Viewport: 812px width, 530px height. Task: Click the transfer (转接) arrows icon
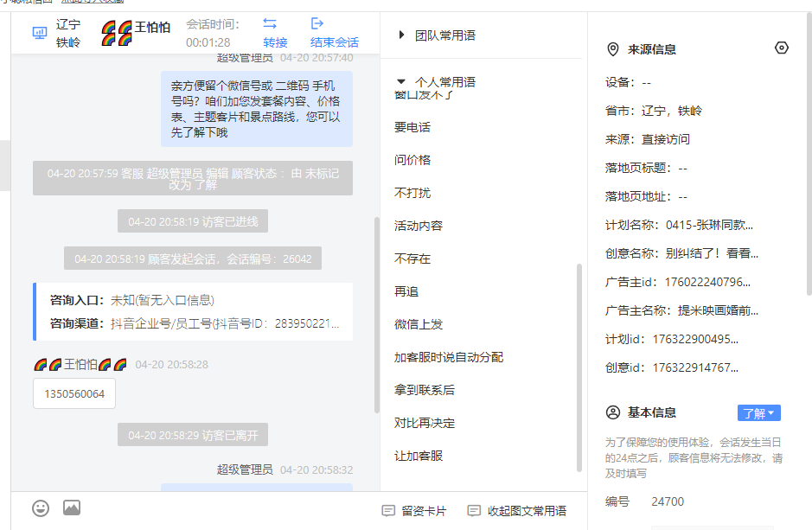270,24
